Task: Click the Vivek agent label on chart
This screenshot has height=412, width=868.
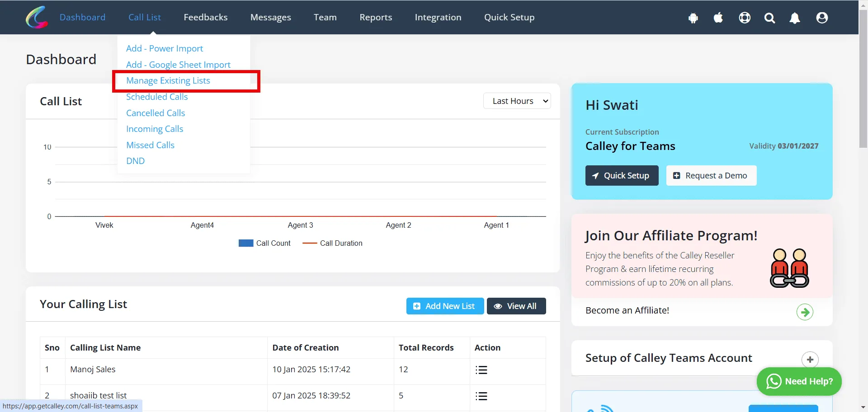Action: (104, 225)
